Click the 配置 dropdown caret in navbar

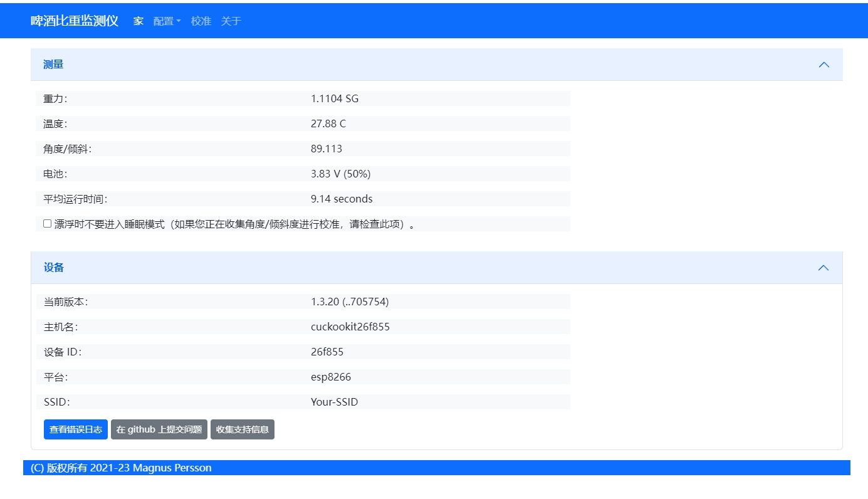point(179,21)
